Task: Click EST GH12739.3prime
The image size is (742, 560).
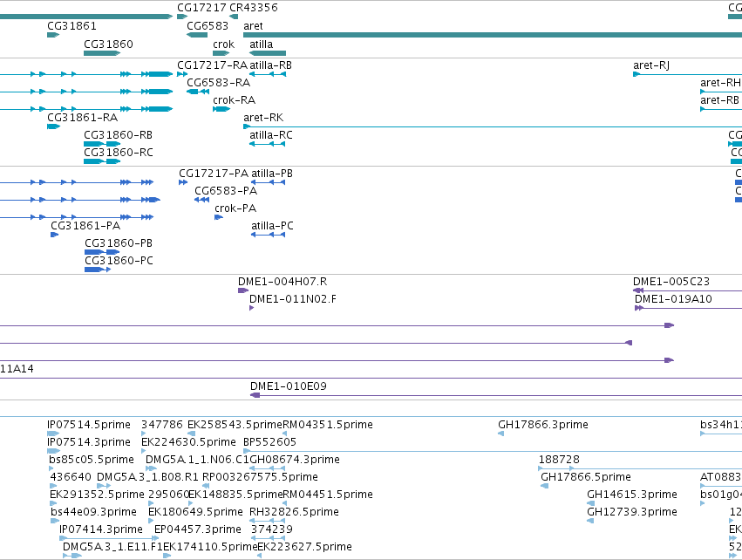Action: pyautogui.click(x=590, y=521)
